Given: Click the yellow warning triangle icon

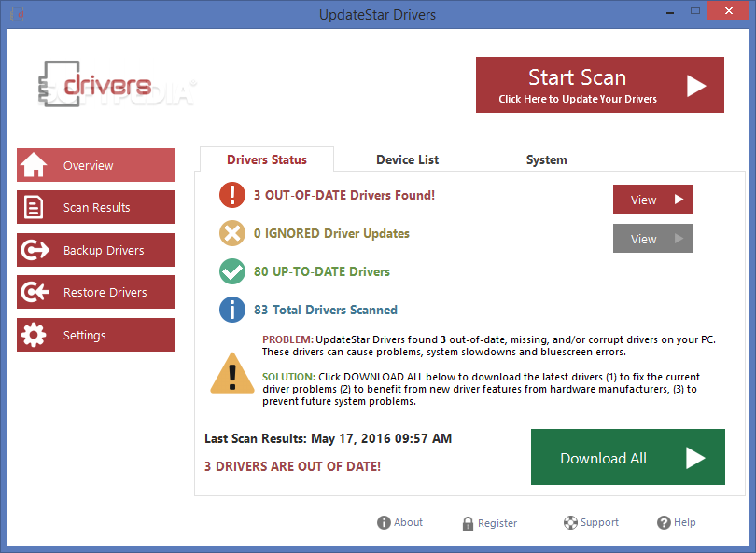Looking at the screenshot, I should point(232,373).
